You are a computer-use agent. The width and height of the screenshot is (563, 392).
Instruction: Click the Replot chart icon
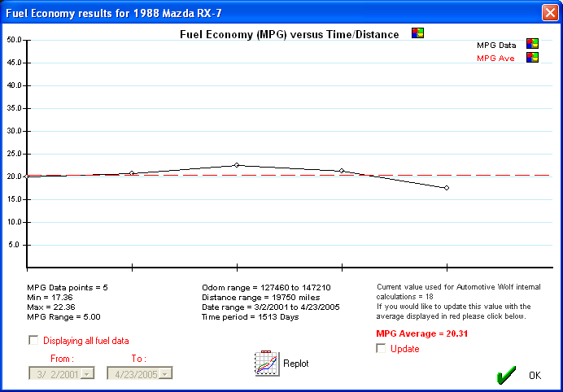[267, 364]
